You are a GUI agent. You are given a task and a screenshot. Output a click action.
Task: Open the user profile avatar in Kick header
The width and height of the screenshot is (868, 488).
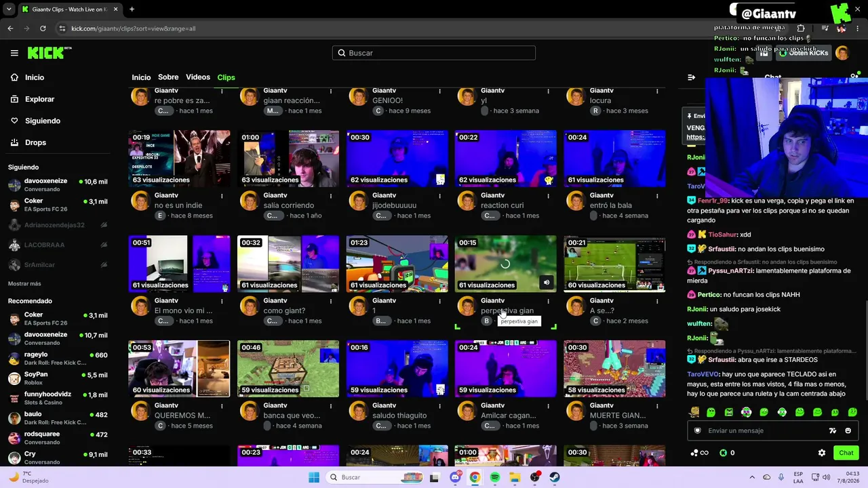842,53
